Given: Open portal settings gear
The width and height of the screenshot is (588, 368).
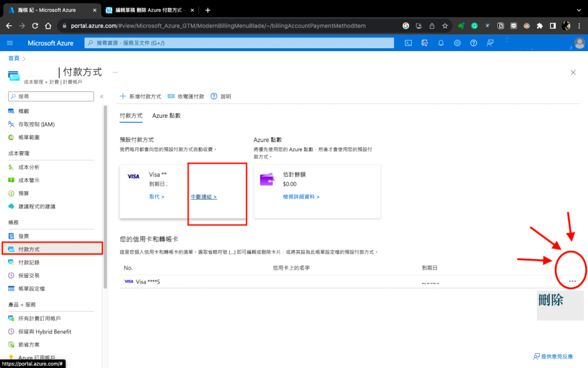Looking at the screenshot, I should [x=457, y=43].
